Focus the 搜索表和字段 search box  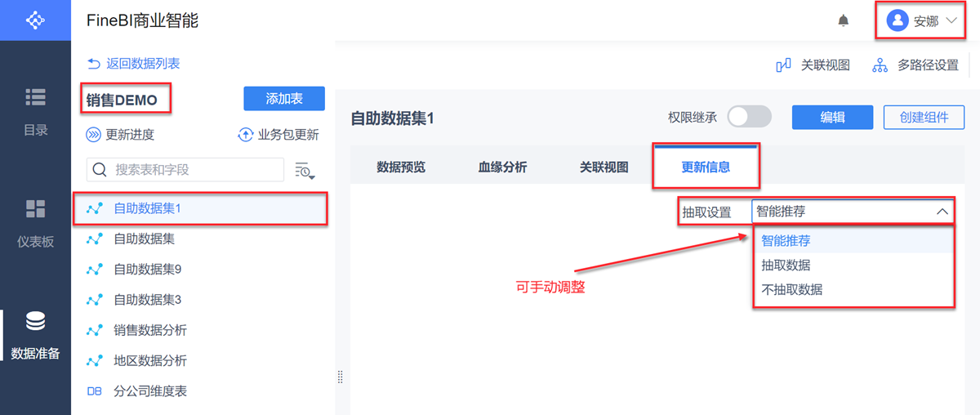pyautogui.click(x=185, y=169)
